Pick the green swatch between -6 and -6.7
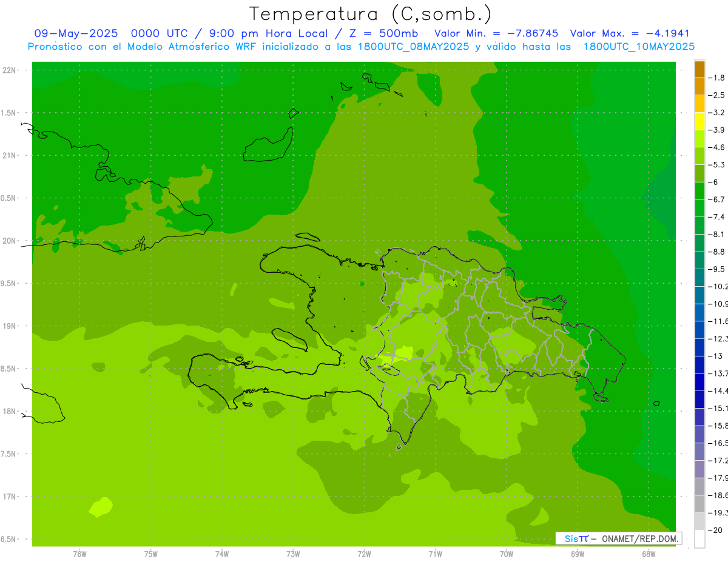Screen dimensions: 728x562 [699, 191]
